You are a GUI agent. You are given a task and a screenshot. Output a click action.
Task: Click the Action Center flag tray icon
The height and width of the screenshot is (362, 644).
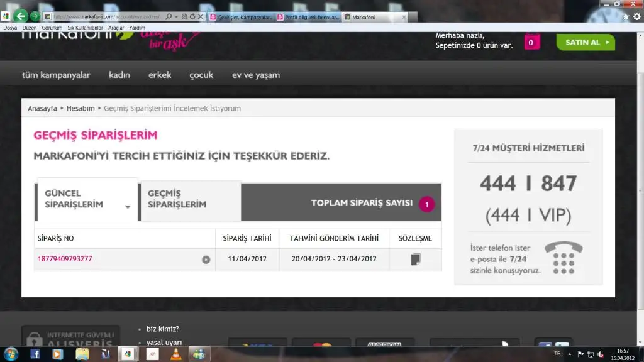[580, 354]
